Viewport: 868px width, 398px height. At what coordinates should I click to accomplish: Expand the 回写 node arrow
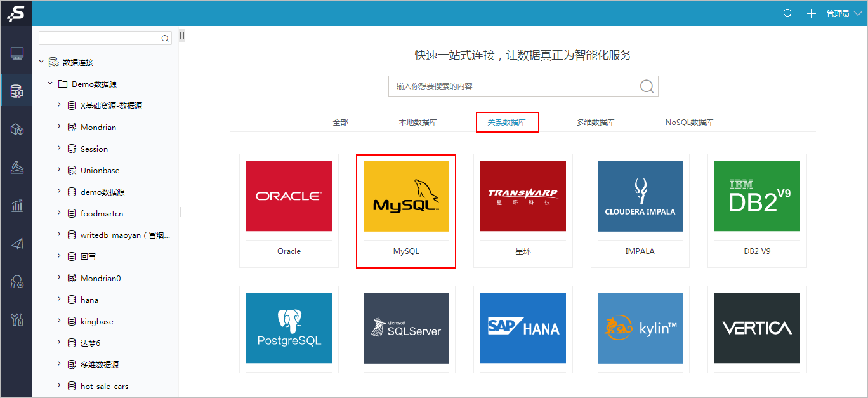point(59,256)
